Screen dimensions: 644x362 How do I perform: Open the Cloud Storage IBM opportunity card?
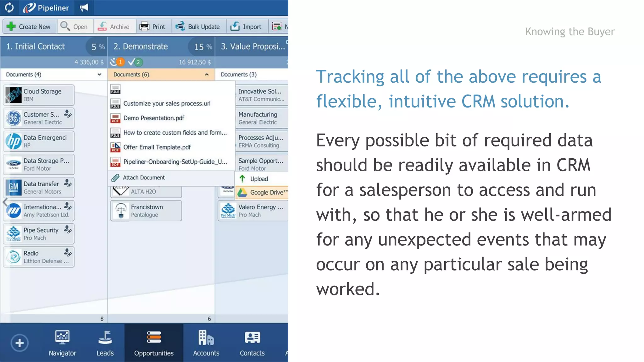pos(39,95)
